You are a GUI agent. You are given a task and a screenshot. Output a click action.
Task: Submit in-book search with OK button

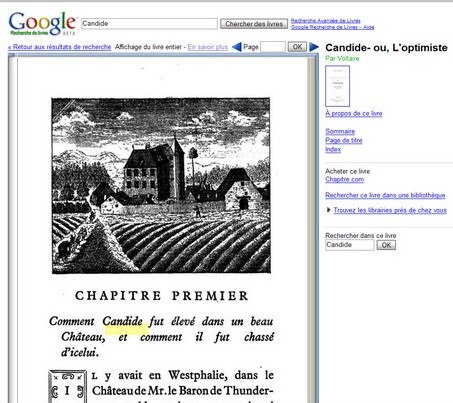pos(386,245)
